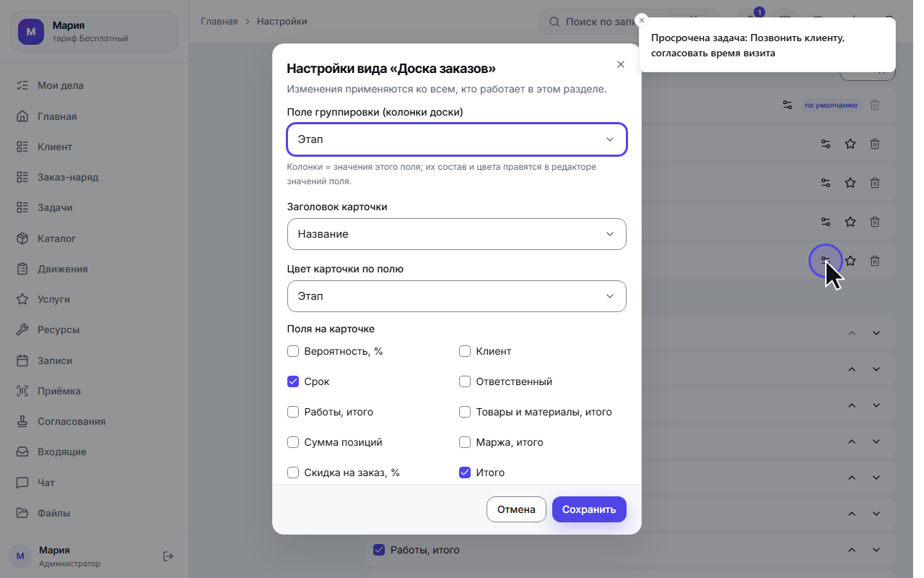
Task: Click the Отмена button
Action: (516, 509)
